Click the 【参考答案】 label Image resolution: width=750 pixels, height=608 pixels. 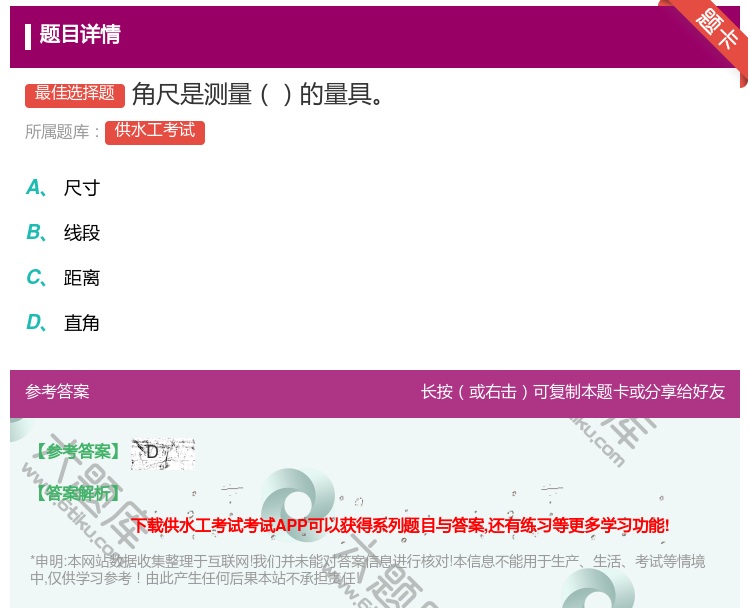78,451
